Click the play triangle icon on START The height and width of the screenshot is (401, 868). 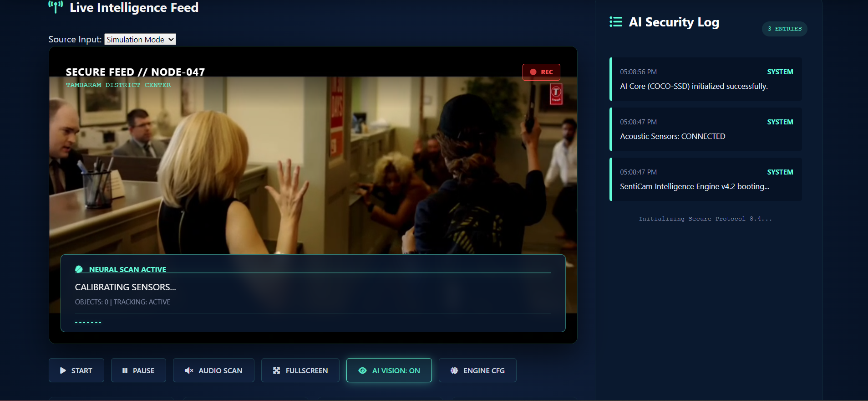point(63,370)
